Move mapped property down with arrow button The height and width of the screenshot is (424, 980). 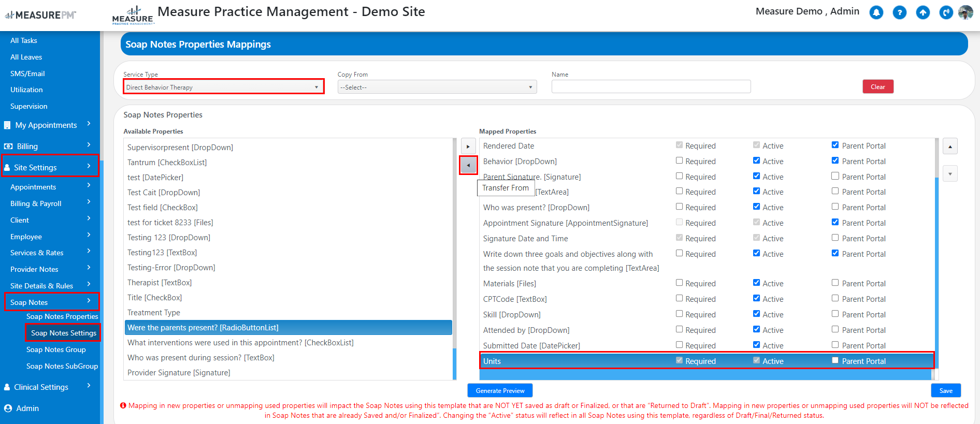(x=950, y=173)
